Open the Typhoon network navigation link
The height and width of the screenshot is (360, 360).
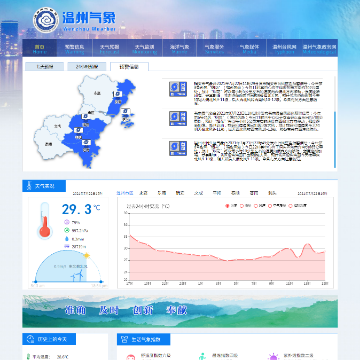pos(284,48)
